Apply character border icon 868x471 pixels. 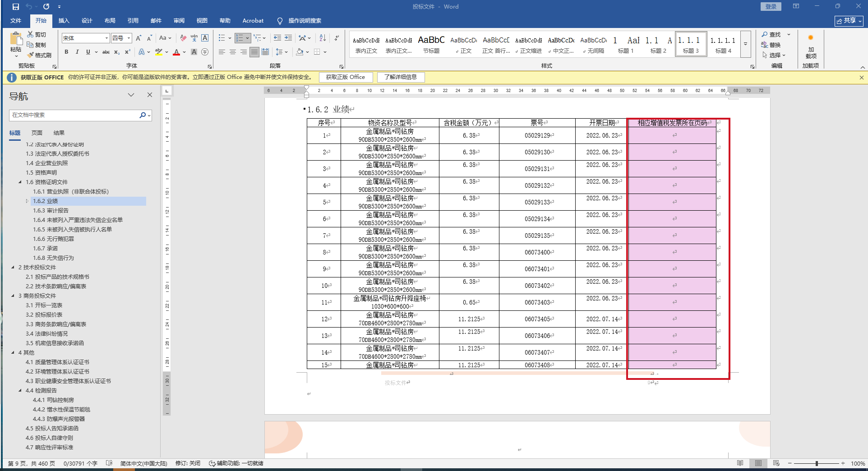(205, 38)
